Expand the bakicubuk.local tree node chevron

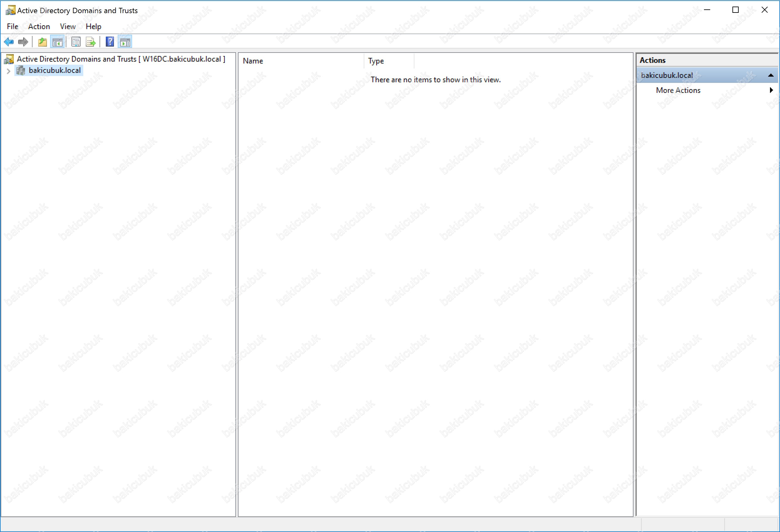pos(8,71)
